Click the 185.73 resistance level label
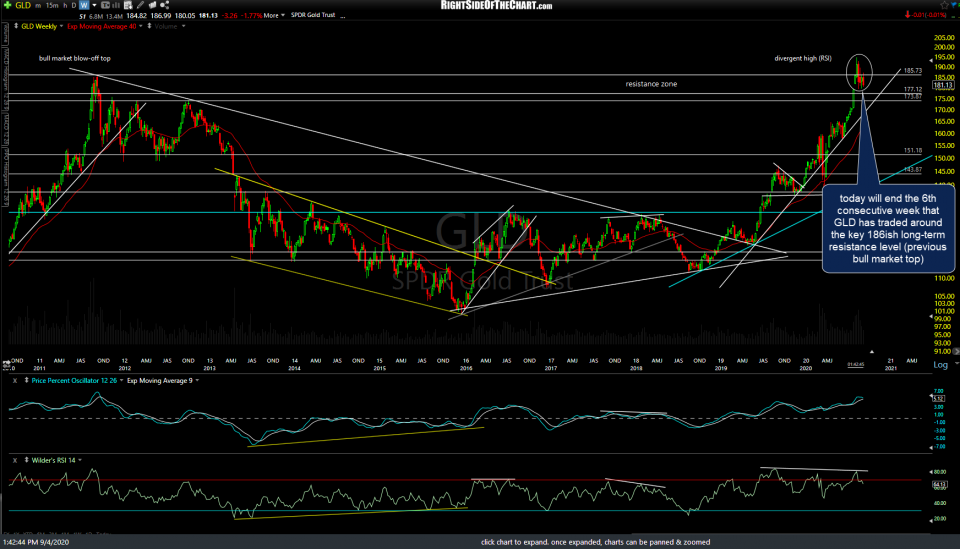The height and width of the screenshot is (549, 960). pyautogui.click(x=912, y=71)
